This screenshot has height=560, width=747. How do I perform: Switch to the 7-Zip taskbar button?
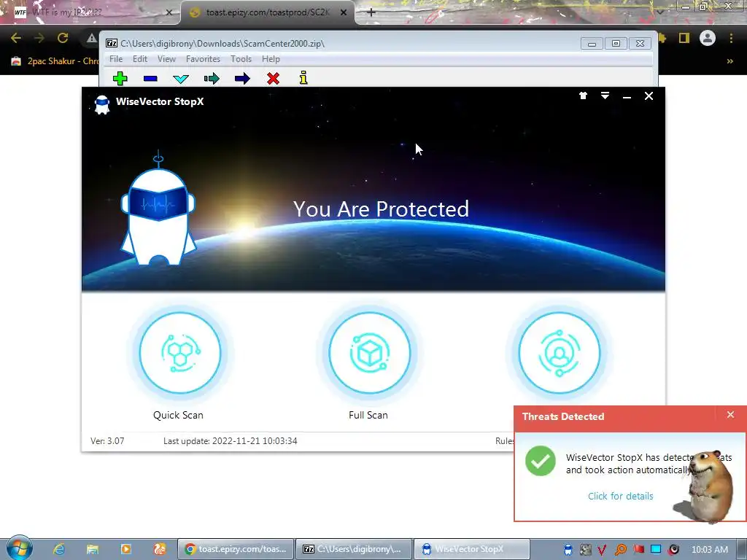coord(353,549)
